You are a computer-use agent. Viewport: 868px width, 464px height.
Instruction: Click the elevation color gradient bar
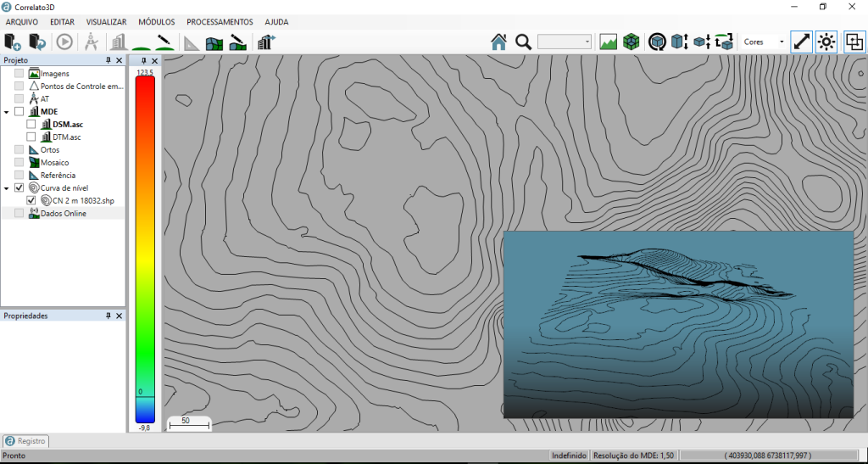point(145,246)
